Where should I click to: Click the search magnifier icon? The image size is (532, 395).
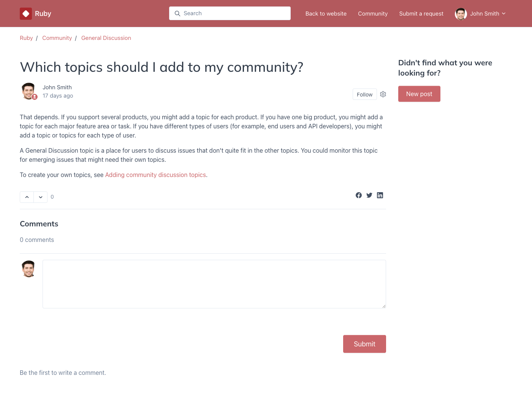click(x=177, y=14)
